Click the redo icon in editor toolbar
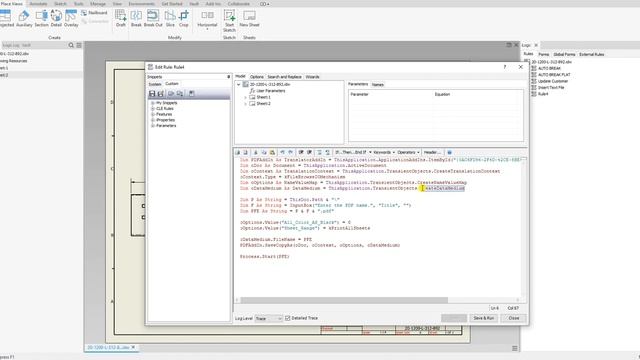 click(291, 152)
